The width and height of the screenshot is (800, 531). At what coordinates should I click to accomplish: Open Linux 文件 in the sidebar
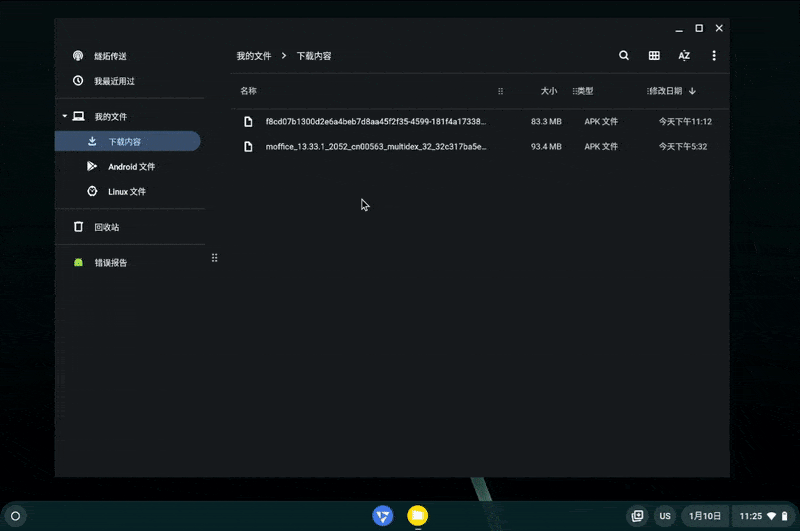click(x=130, y=191)
